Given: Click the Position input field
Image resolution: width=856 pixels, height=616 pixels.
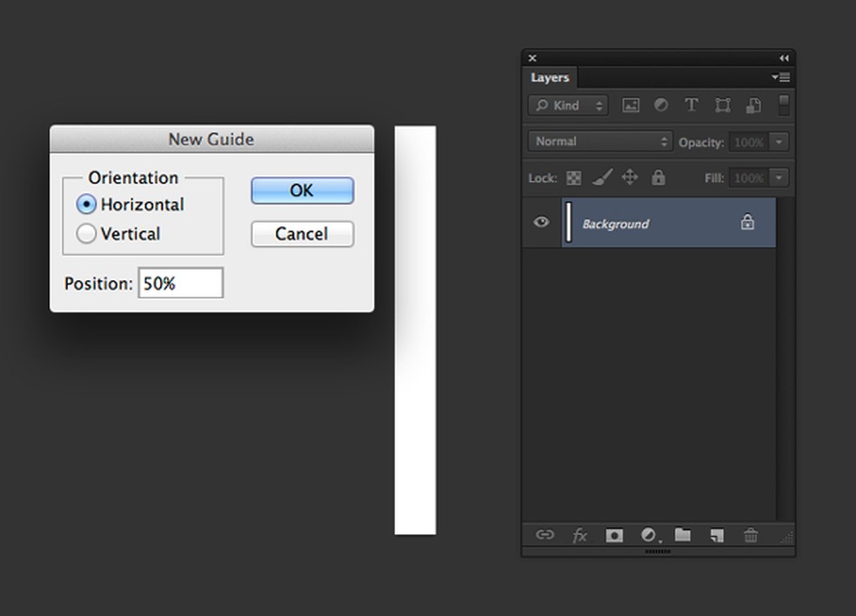Looking at the screenshot, I should pyautogui.click(x=180, y=284).
